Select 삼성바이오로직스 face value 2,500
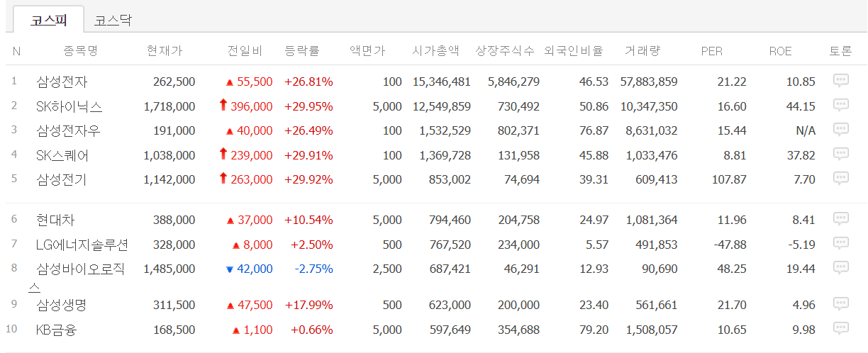Image resolution: width=868 pixels, height=353 pixels. click(387, 269)
